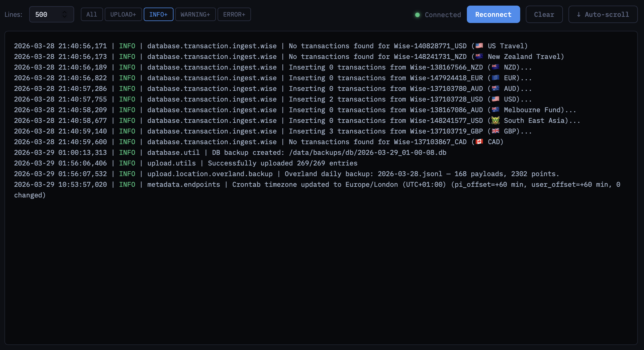Click the US flag beside US Travel

point(479,46)
